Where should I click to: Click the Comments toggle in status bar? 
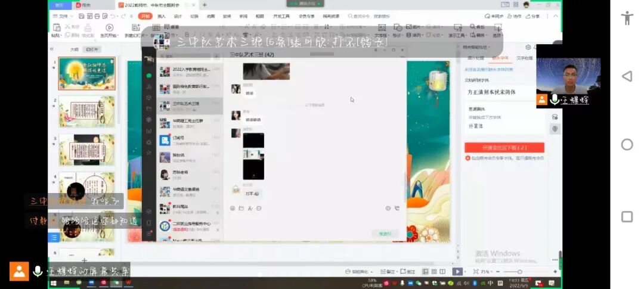pos(408,272)
